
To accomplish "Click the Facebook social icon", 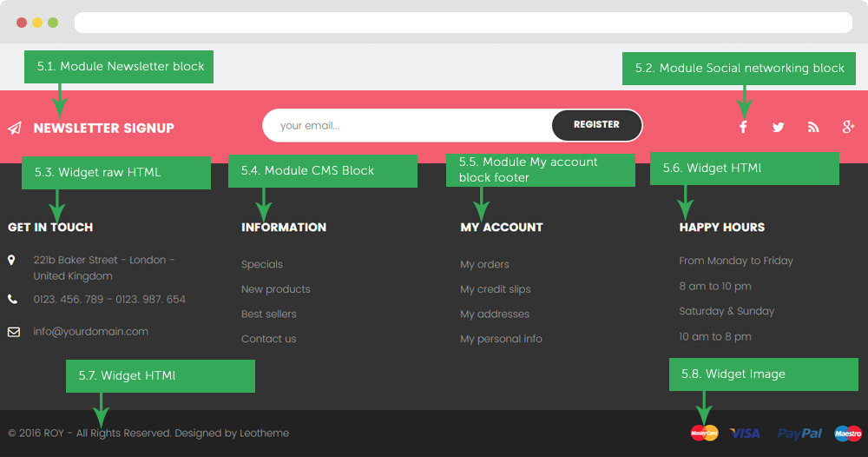I will click(x=744, y=127).
